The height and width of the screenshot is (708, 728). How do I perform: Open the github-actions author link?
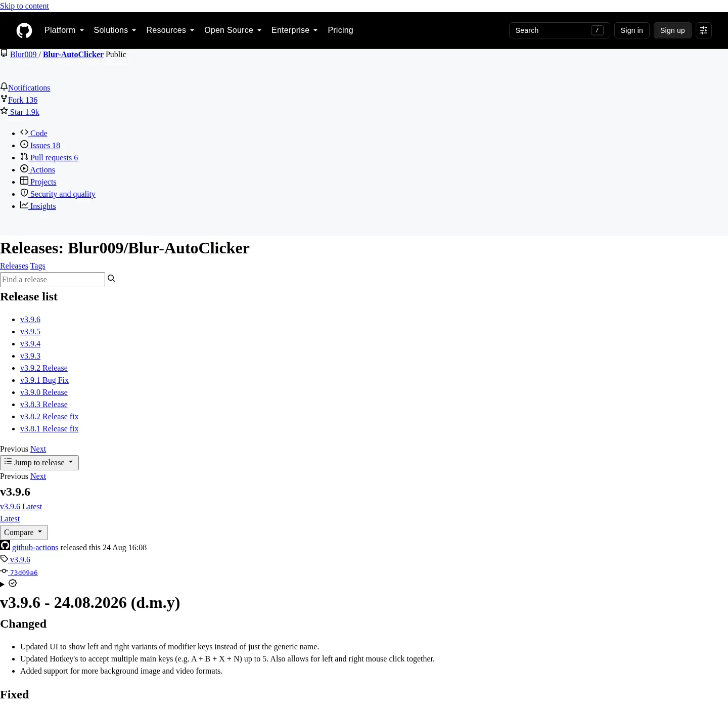pyautogui.click(x=35, y=548)
